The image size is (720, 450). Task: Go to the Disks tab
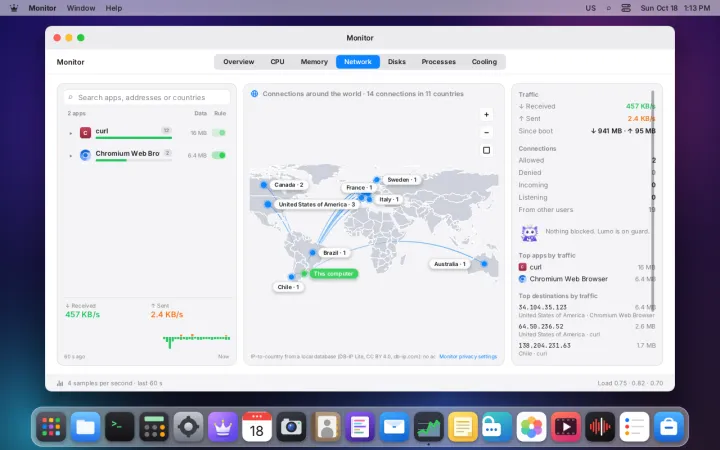397,62
